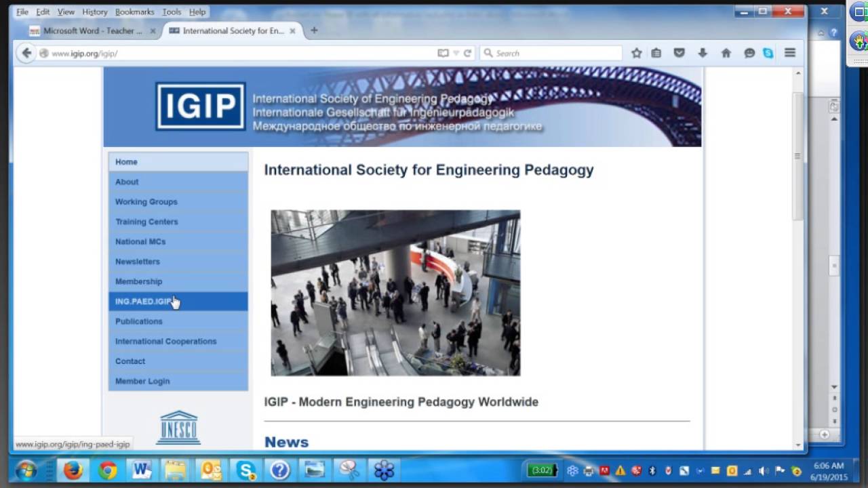The image size is (868, 488).
Task: Click the IGIP logo in the banner
Action: coord(201,106)
